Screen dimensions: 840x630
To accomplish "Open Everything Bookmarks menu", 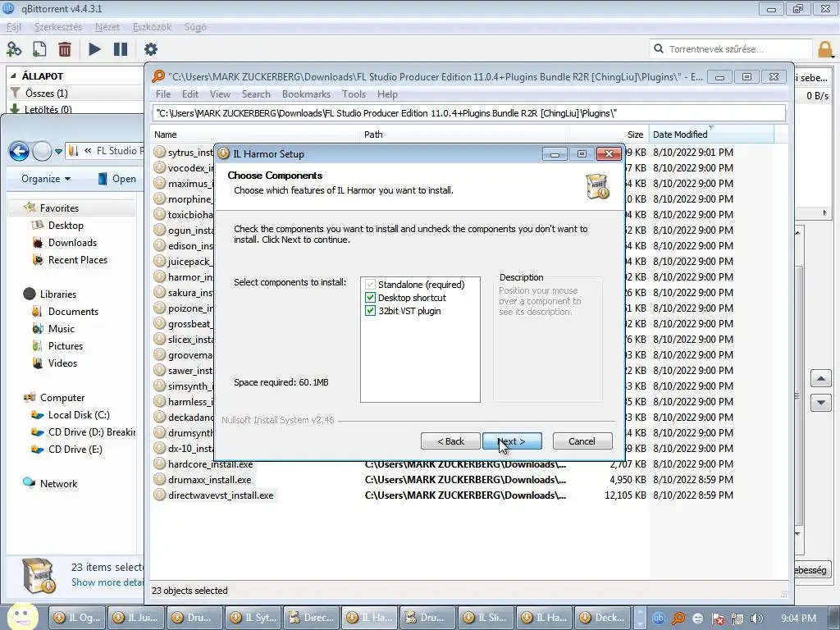I will click(306, 94).
